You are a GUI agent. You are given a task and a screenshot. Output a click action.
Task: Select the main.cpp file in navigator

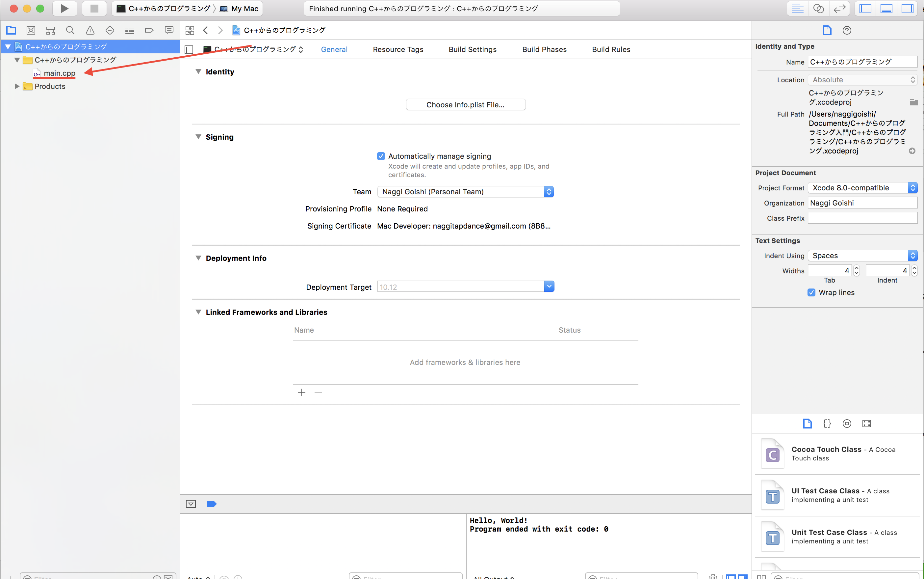pyautogui.click(x=58, y=73)
